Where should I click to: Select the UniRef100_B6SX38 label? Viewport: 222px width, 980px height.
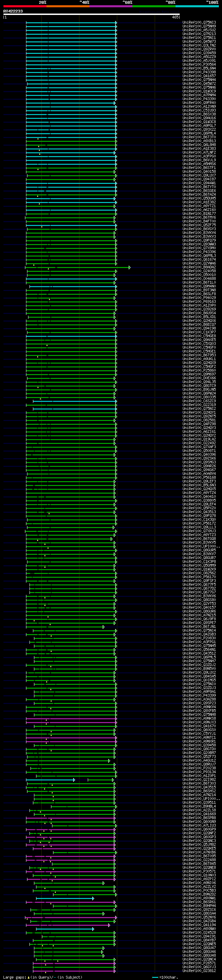(199, 114)
